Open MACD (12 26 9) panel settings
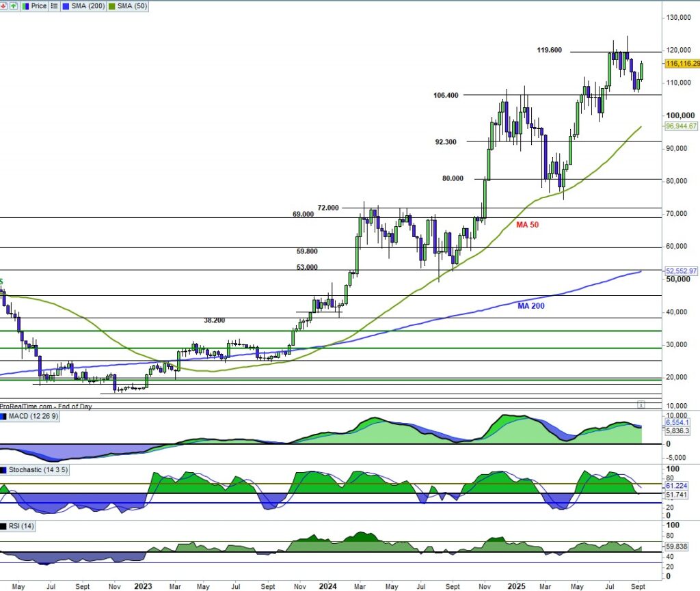Screen dimensions: 700x591 pos(35,417)
